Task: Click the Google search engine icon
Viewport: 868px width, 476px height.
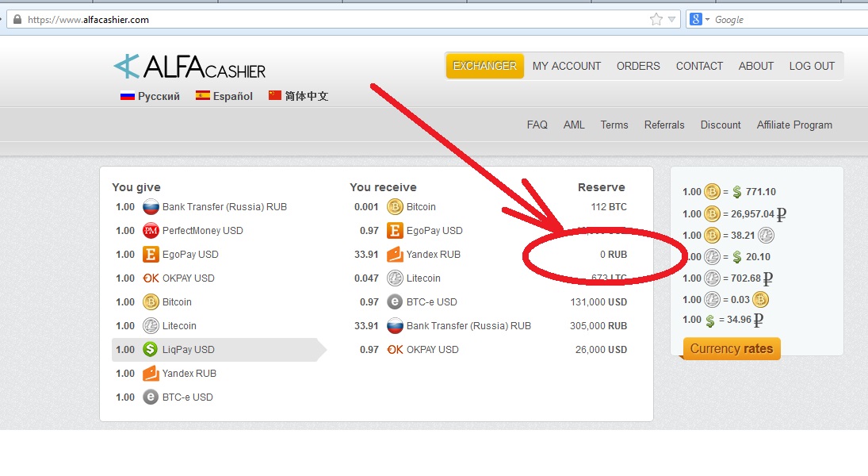Action: click(696, 19)
